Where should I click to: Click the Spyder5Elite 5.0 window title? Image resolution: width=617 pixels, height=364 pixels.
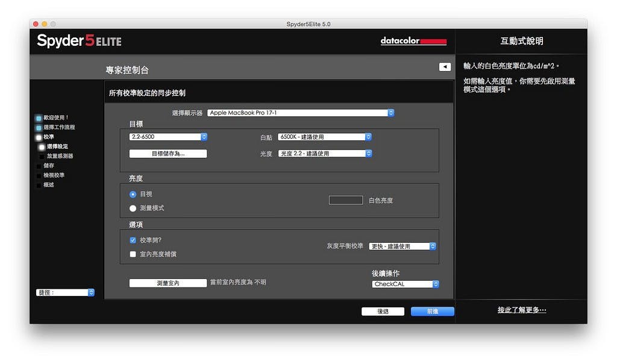point(308,24)
